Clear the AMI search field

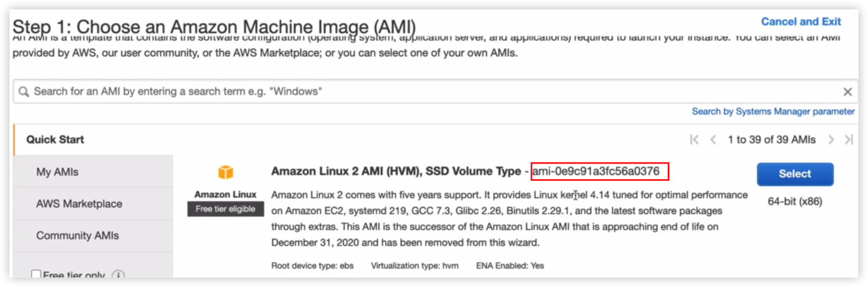coord(848,92)
